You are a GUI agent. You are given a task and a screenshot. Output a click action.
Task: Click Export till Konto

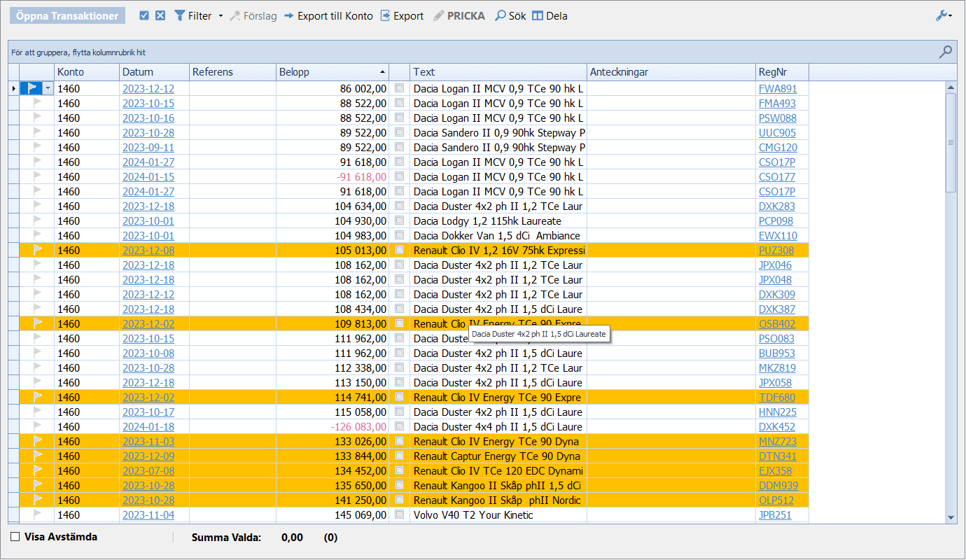point(328,15)
